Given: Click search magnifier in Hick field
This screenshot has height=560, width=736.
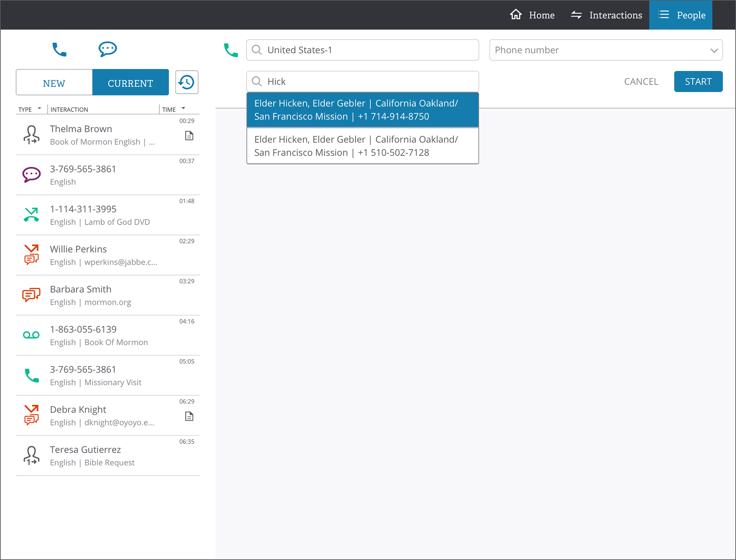Looking at the screenshot, I should coord(257,81).
